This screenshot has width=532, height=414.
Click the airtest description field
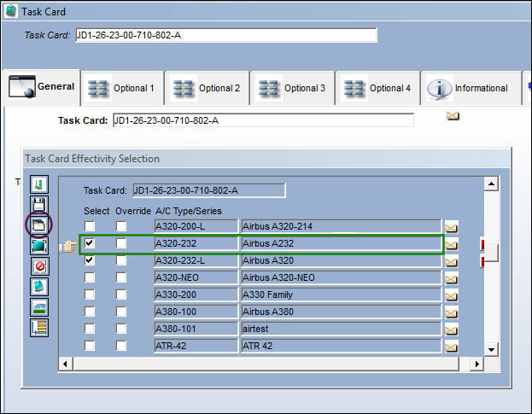point(341,329)
